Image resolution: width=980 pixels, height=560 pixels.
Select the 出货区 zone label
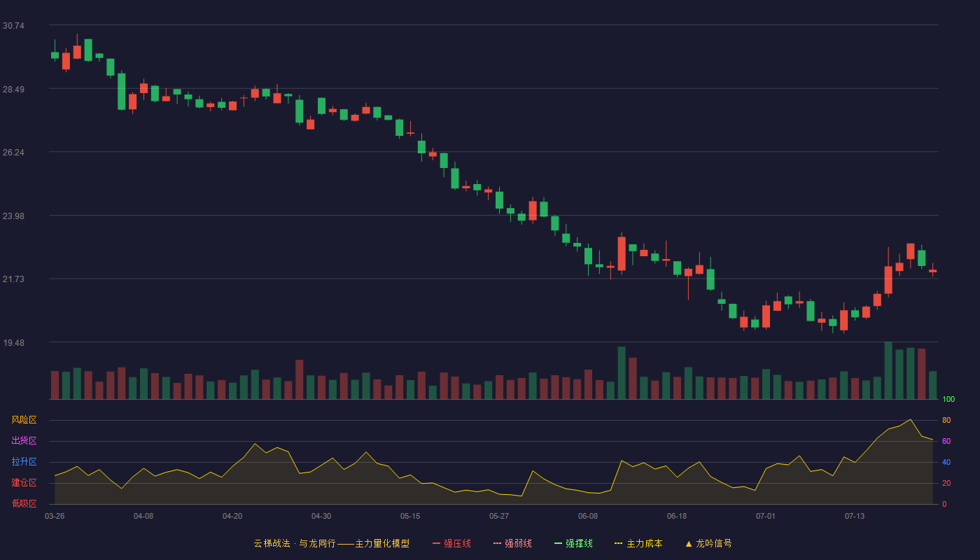(x=24, y=441)
